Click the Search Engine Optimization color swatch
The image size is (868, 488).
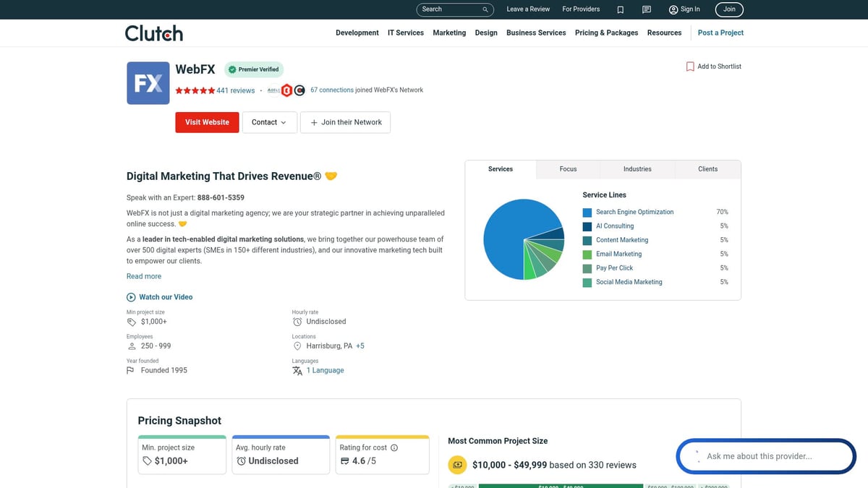[587, 212]
